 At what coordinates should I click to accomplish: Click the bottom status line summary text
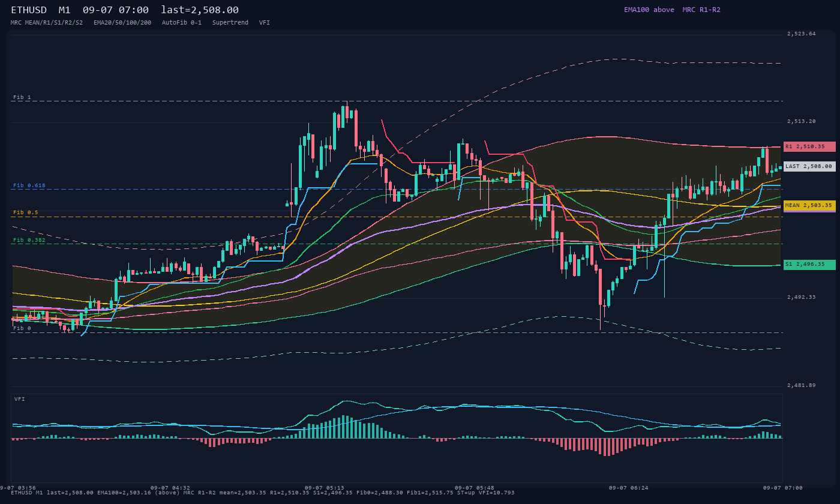click(x=263, y=493)
